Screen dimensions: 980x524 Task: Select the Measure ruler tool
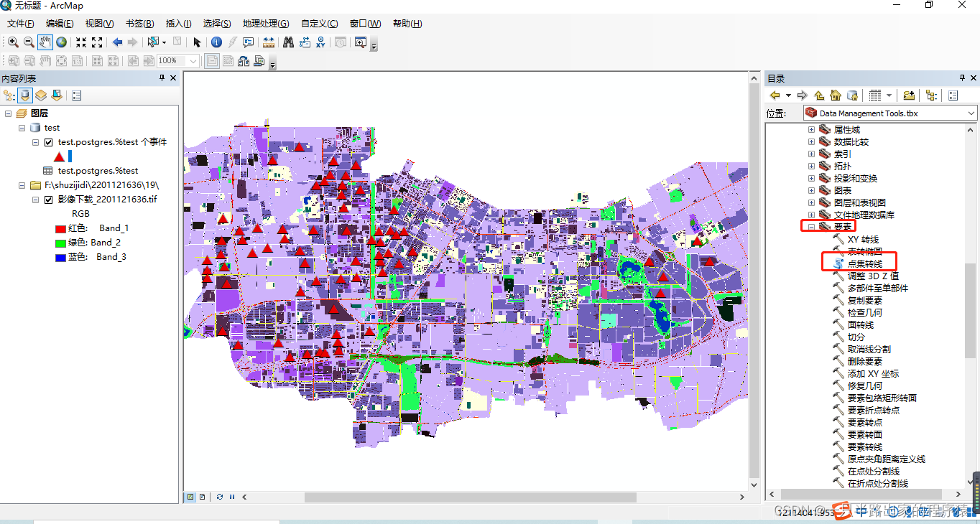(x=269, y=42)
